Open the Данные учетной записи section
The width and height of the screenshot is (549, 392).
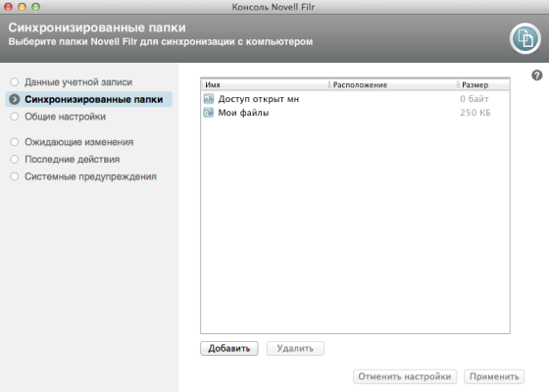click(78, 82)
